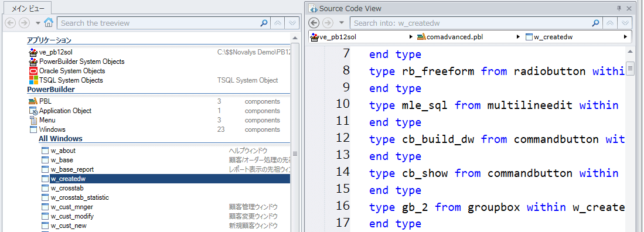Click the back arrow in the main view toolbar
The height and width of the screenshot is (232, 644).
pyautogui.click(x=11, y=23)
